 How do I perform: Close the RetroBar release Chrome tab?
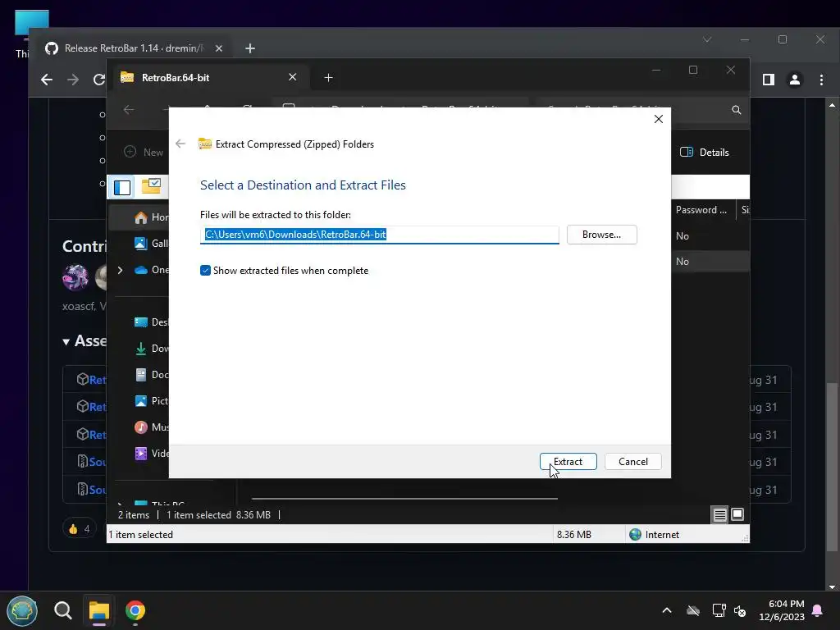218,48
